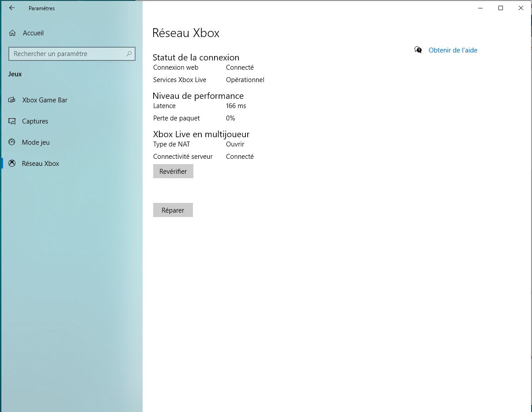This screenshot has width=532, height=412.
Task: Click the Xbox Game Bar icon
Action: point(12,100)
